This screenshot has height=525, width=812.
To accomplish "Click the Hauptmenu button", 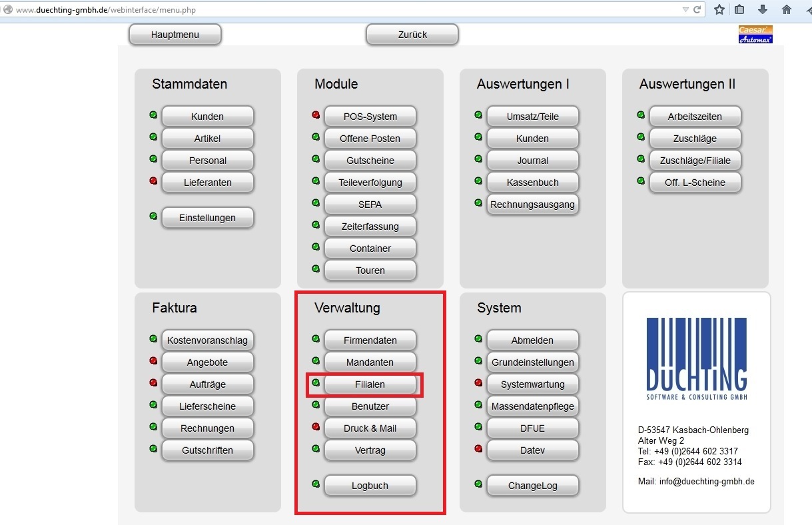I will (x=175, y=35).
